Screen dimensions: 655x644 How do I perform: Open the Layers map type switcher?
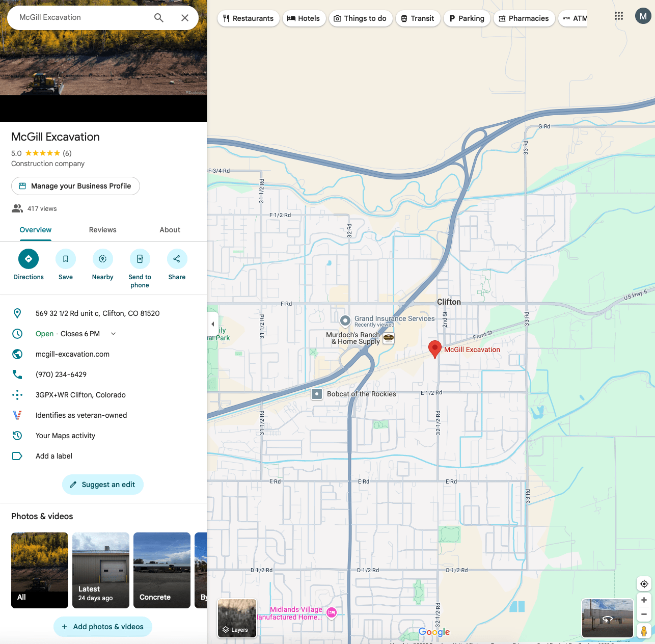237,618
